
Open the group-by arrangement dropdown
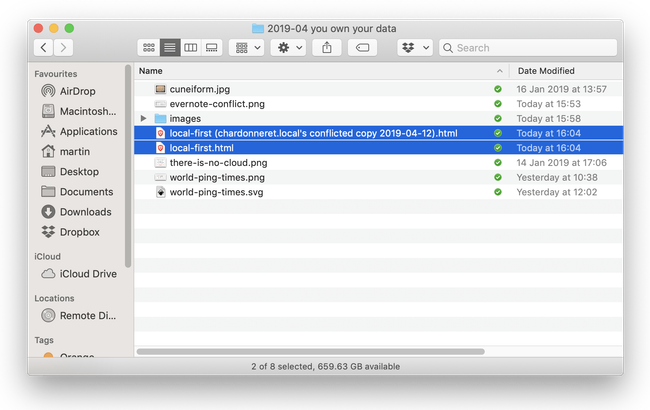(246, 47)
